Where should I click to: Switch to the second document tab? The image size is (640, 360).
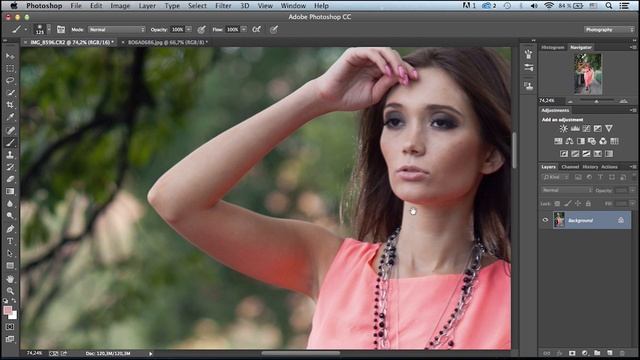coord(167,42)
